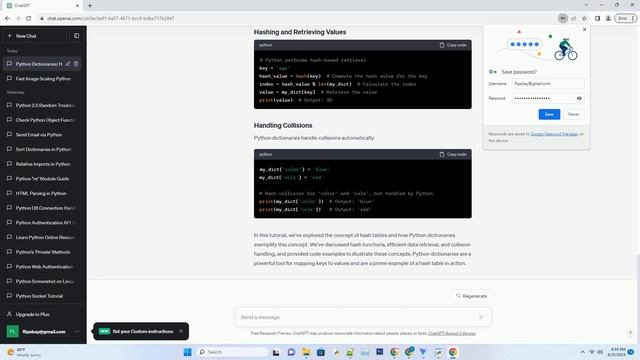Show password with the eye icon
The height and width of the screenshot is (360, 640).
[x=579, y=98]
